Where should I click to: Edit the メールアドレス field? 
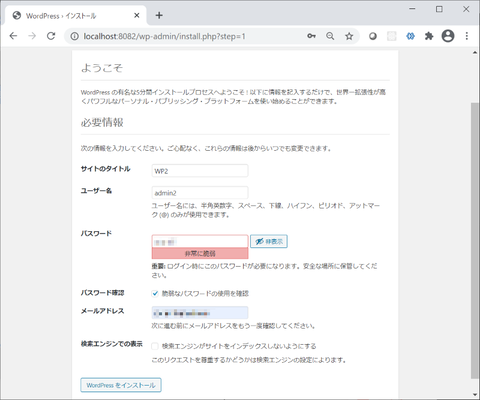(200, 313)
